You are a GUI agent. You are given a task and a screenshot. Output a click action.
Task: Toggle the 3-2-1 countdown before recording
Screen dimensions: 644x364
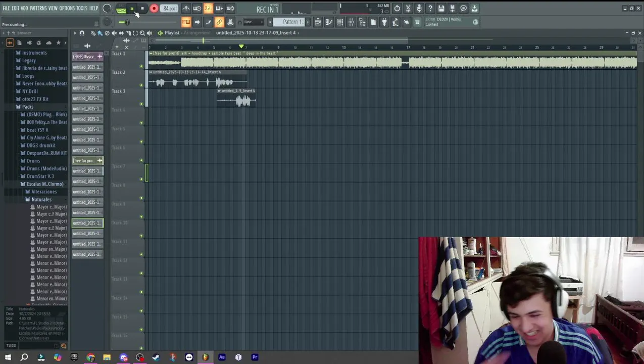tap(208, 9)
